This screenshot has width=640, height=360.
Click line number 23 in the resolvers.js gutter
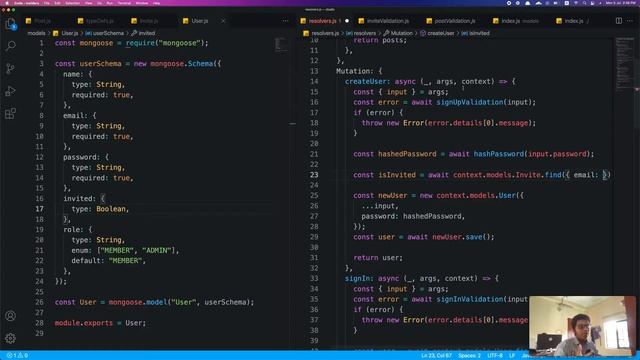point(313,175)
